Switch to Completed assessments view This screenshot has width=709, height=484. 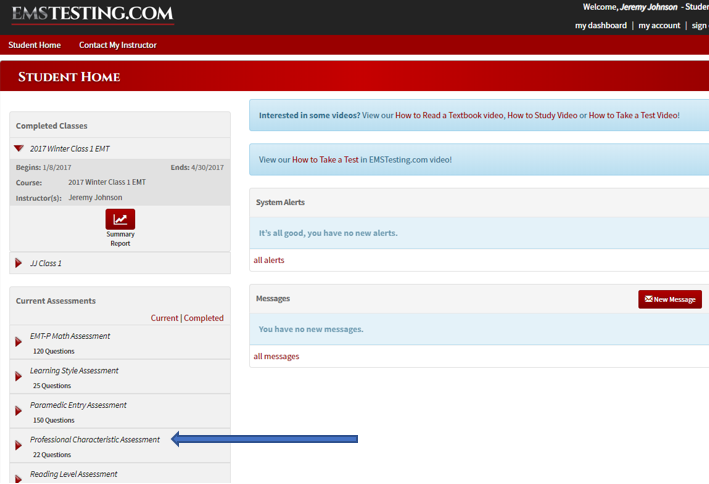tap(204, 318)
